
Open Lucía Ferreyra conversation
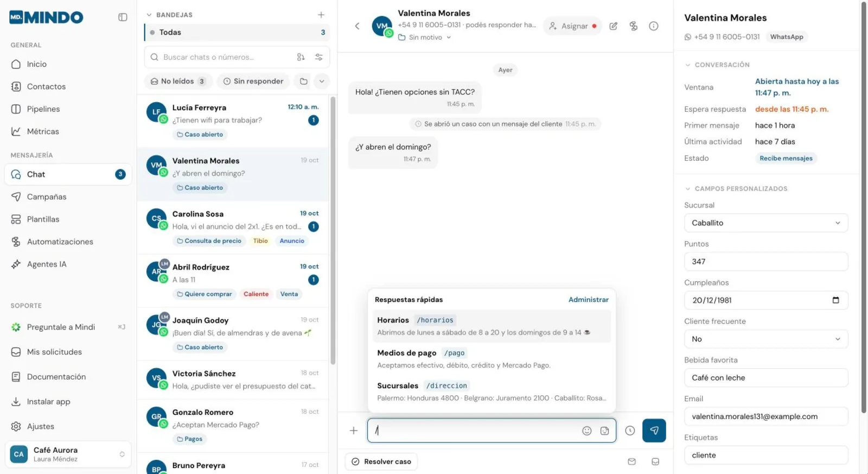pos(233,121)
